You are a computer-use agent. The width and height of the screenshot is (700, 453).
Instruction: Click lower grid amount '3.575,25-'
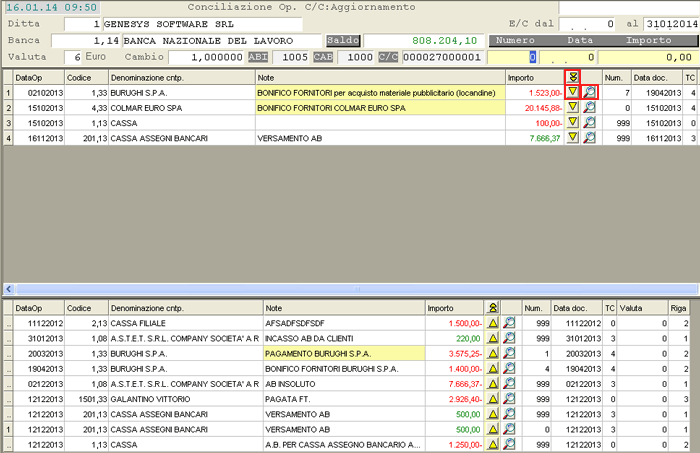465,353
